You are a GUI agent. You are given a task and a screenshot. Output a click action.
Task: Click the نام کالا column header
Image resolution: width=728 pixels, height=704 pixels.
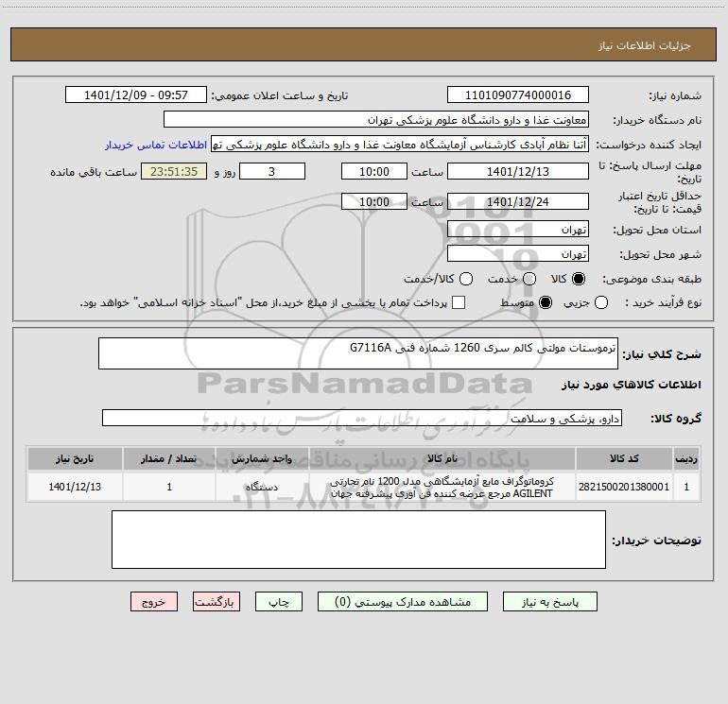[442, 458]
